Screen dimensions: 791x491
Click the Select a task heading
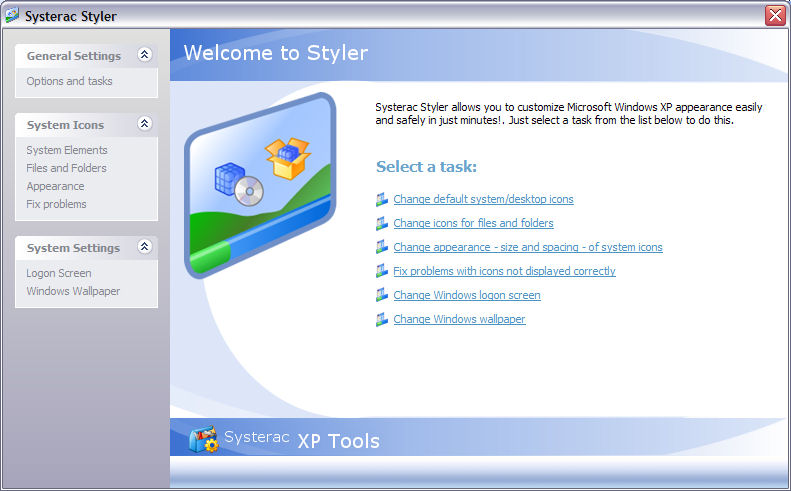click(x=426, y=167)
